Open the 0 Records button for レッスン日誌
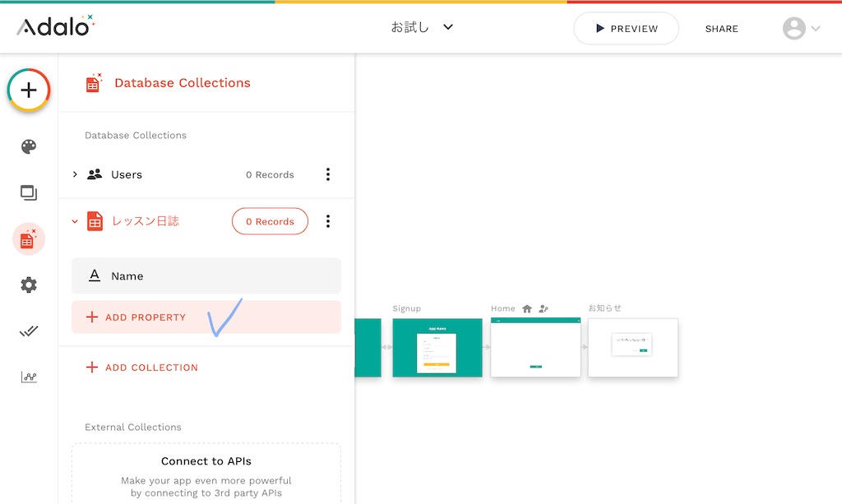The width and height of the screenshot is (842, 504). click(270, 221)
